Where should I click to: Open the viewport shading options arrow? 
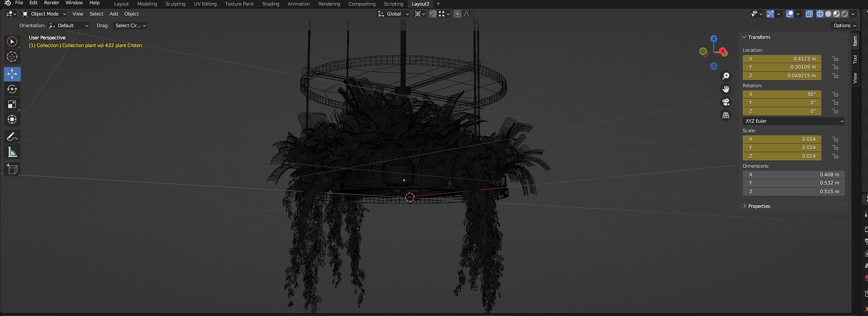853,14
